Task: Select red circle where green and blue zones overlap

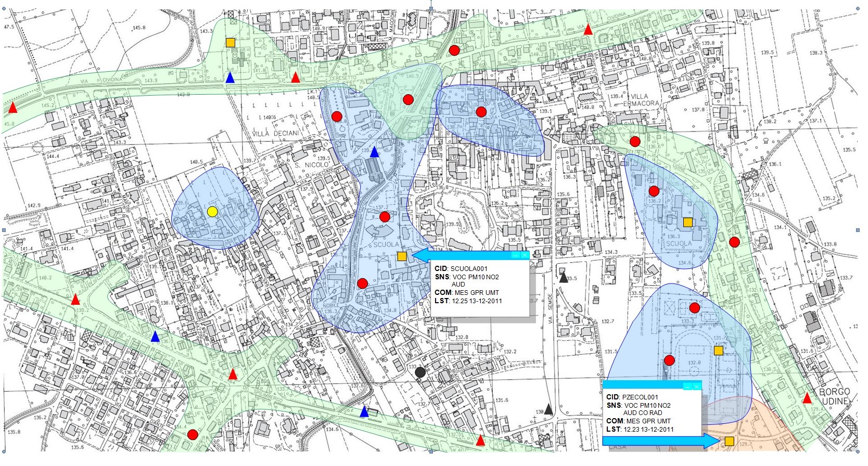Action: 409,99
